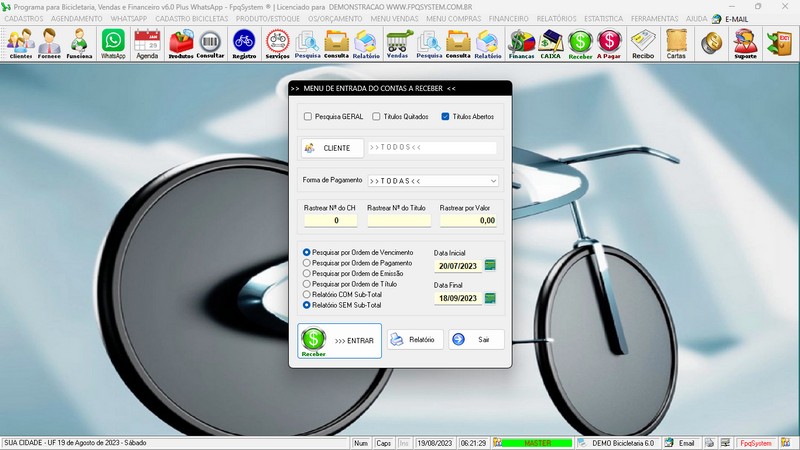Click the ENTRAR Receber button
The width and height of the screenshot is (800, 450).
339,340
